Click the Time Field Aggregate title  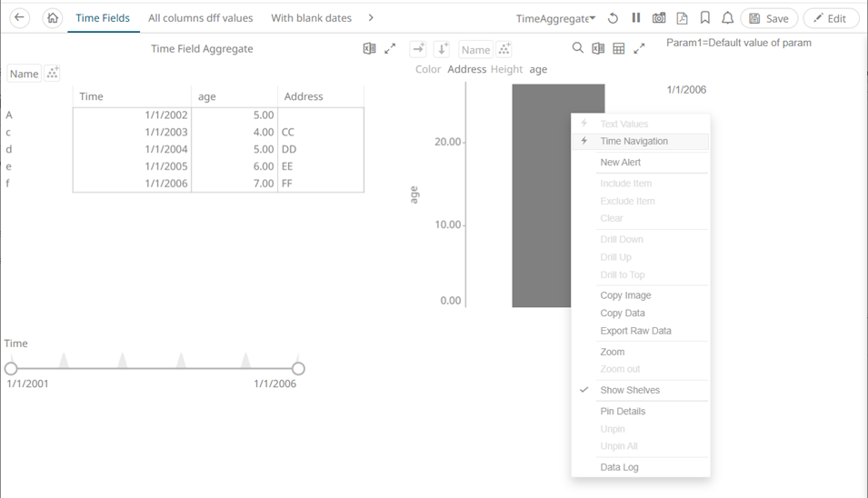202,49
